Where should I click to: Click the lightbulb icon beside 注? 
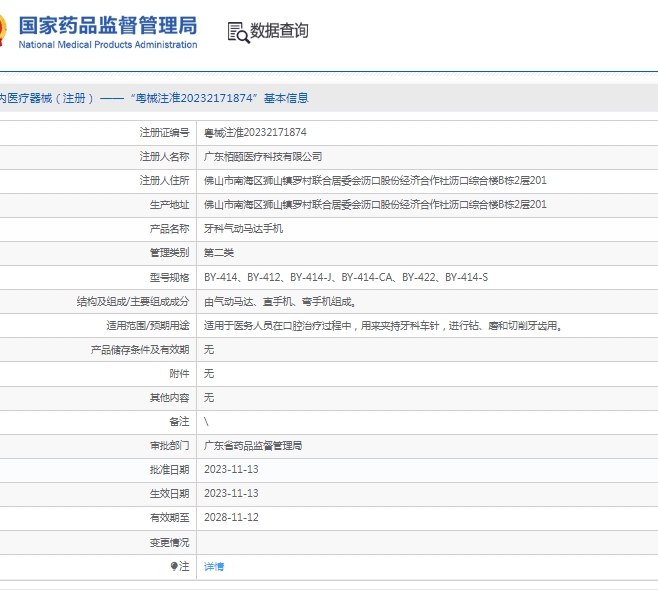coord(174,567)
